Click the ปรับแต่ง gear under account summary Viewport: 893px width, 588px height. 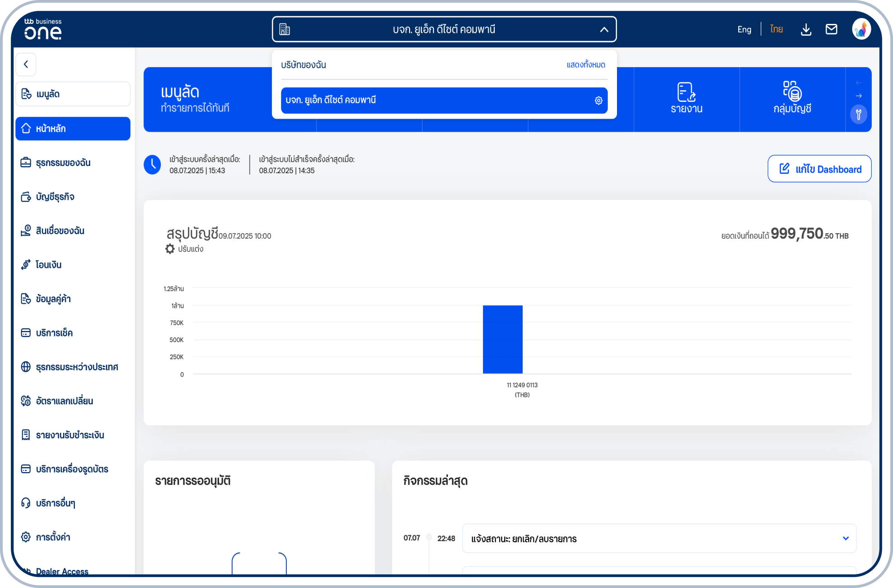click(x=170, y=249)
